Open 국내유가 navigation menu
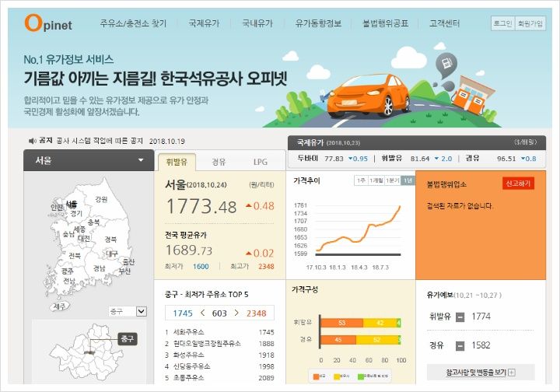Image resolution: width=560 pixels, height=392 pixels. pos(257,23)
